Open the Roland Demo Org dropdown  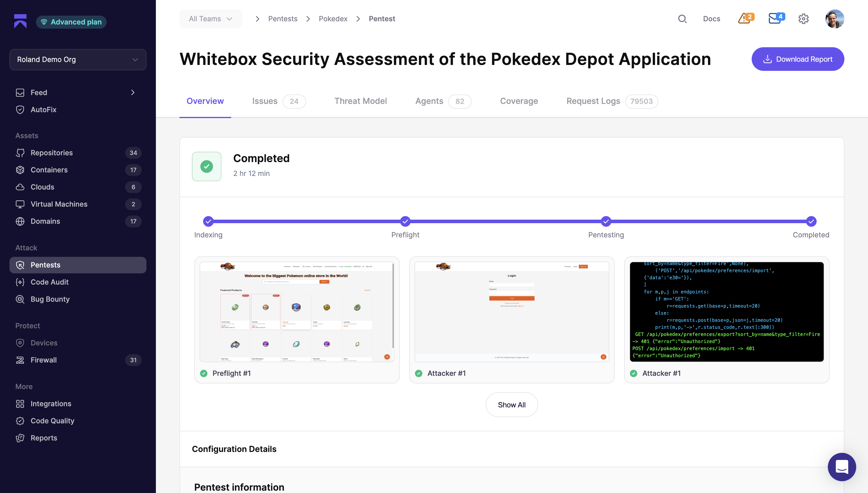[78, 60]
